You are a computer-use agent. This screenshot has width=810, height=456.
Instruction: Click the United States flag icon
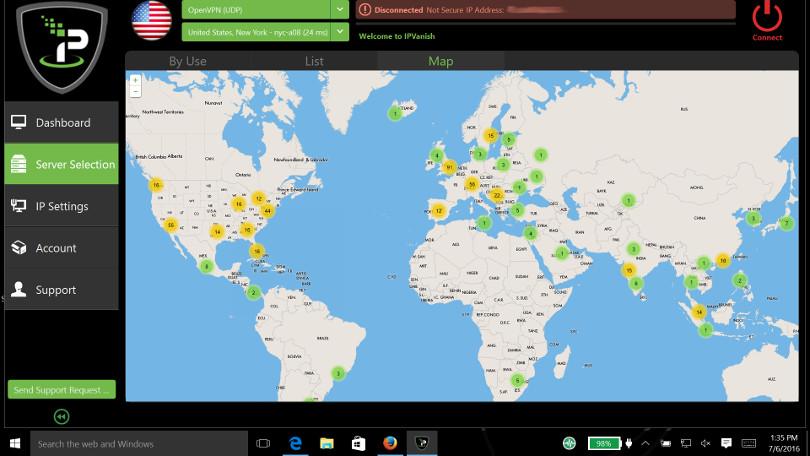point(152,20)
